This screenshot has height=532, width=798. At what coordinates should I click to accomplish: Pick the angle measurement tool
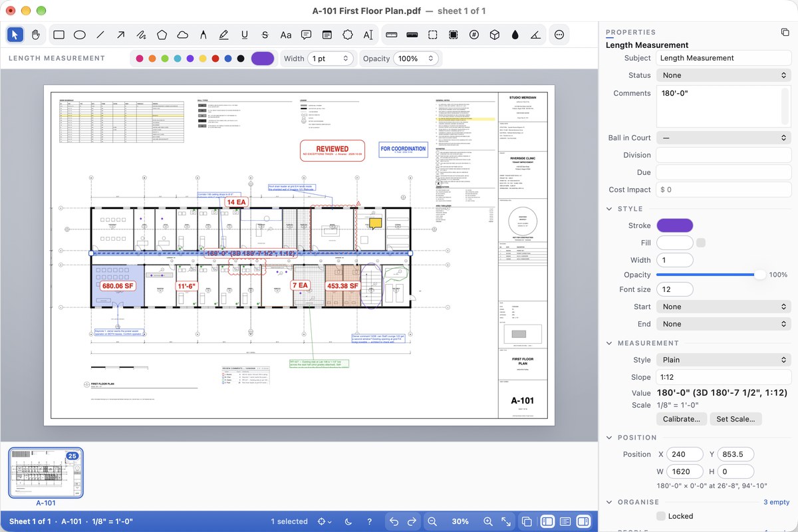click(x=536, y=35)
